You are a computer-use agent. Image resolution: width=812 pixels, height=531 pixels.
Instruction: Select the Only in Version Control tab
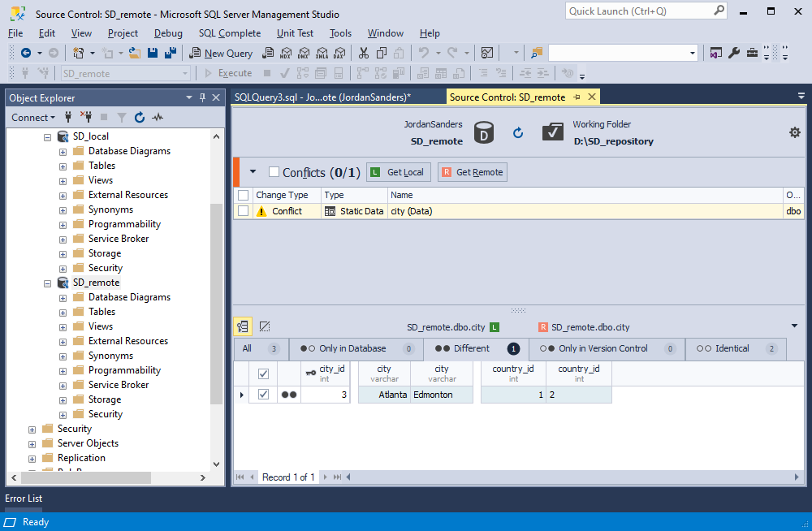pos(607,348)
